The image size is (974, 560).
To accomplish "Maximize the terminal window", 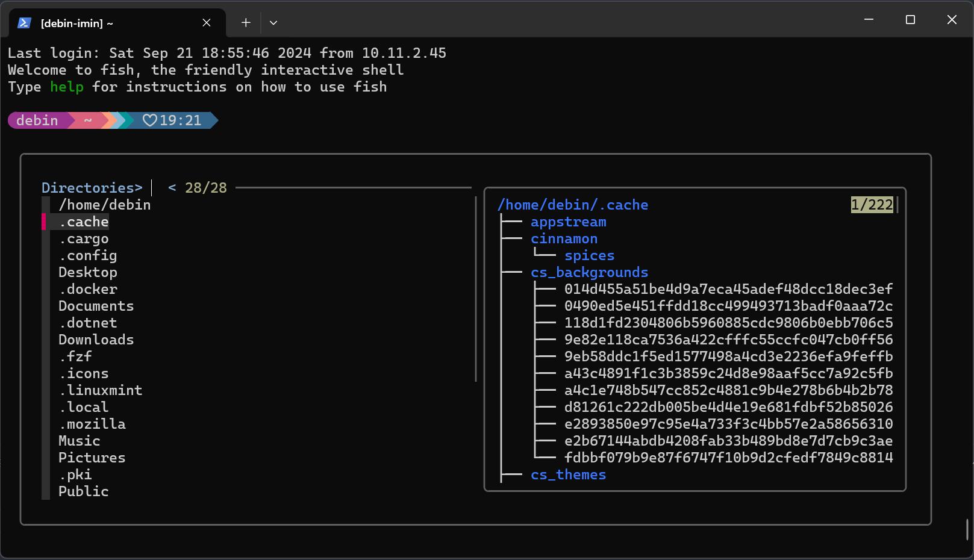I will pyautogui.click(x=910, y=20).
